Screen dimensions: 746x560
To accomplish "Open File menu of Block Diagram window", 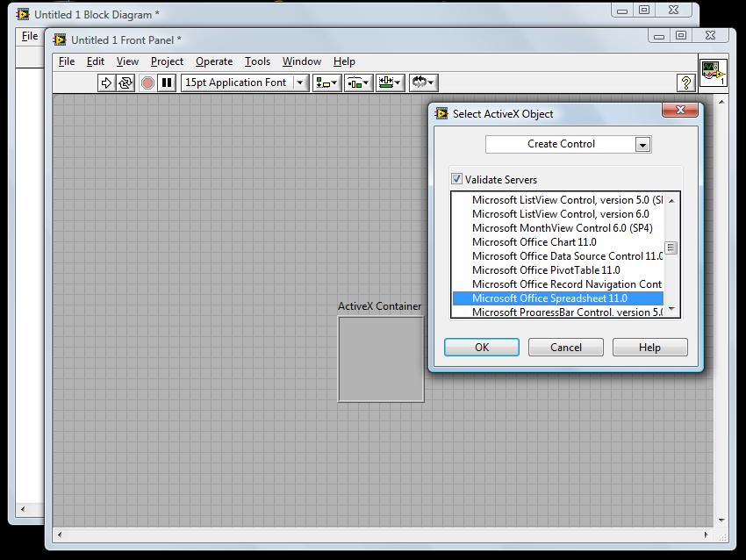I will (x=30, y=36).
